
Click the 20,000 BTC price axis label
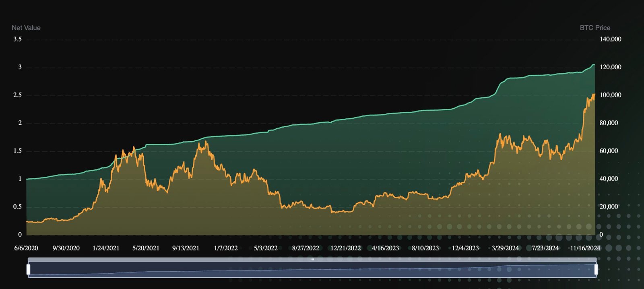click(609, 206)
